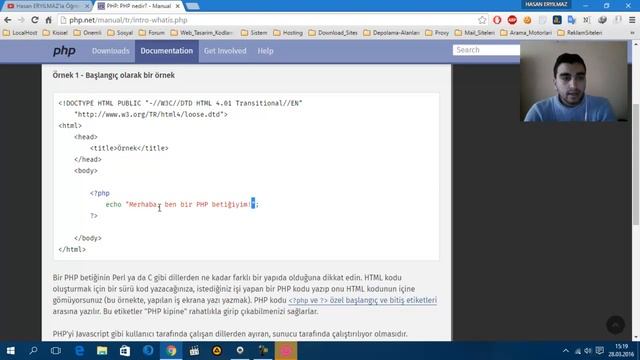Open the pink recording app on taskbar
Viewport: 640px width, 360px height.
[286, 351]
